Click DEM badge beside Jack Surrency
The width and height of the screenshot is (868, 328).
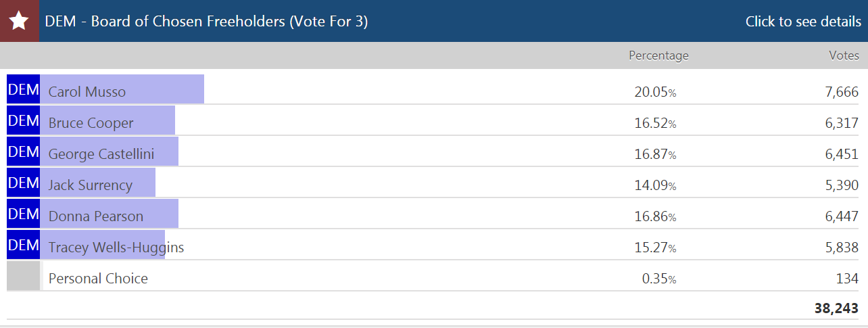(24, 183)
